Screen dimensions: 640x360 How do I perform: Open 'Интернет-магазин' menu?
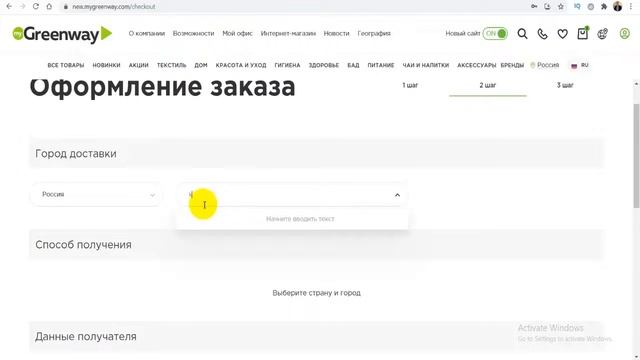click(288, 33)
